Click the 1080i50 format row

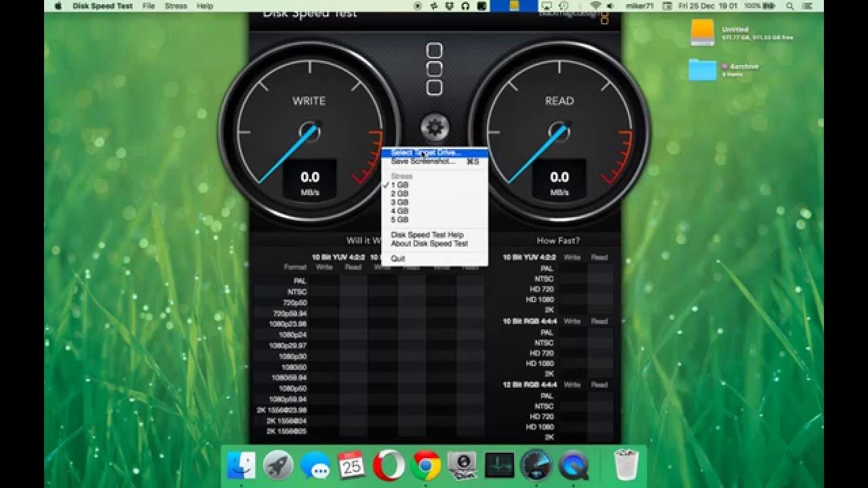[370, 367]
